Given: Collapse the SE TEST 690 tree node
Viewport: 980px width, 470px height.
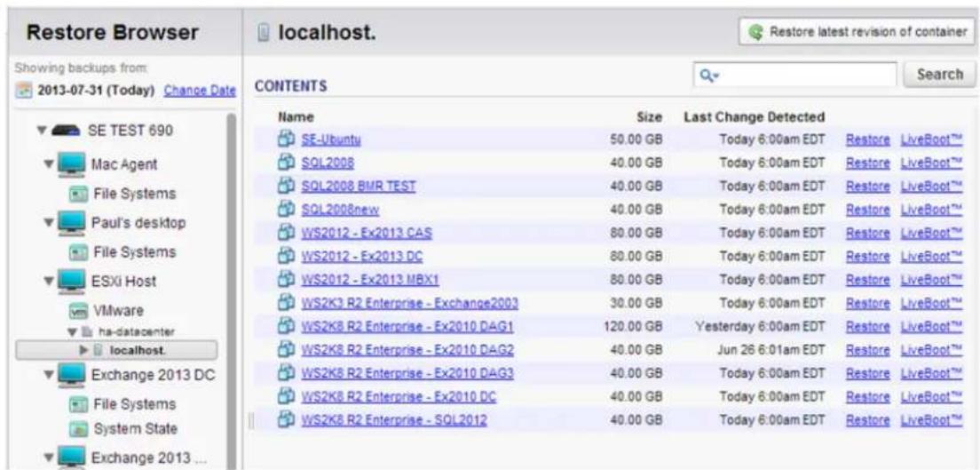Looking at the screenshot, I should click(x=43, y=132).
